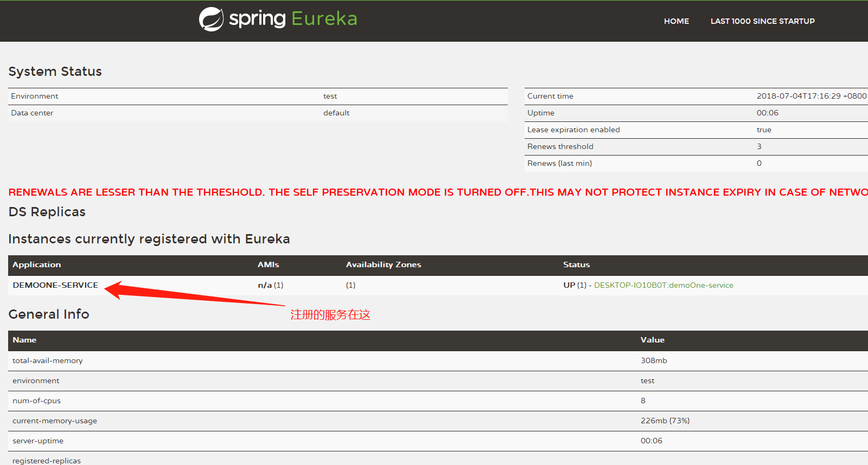Click the 'Uptime' label in System Status
Screen dimensions: 868x465
(x=541, y=113)
